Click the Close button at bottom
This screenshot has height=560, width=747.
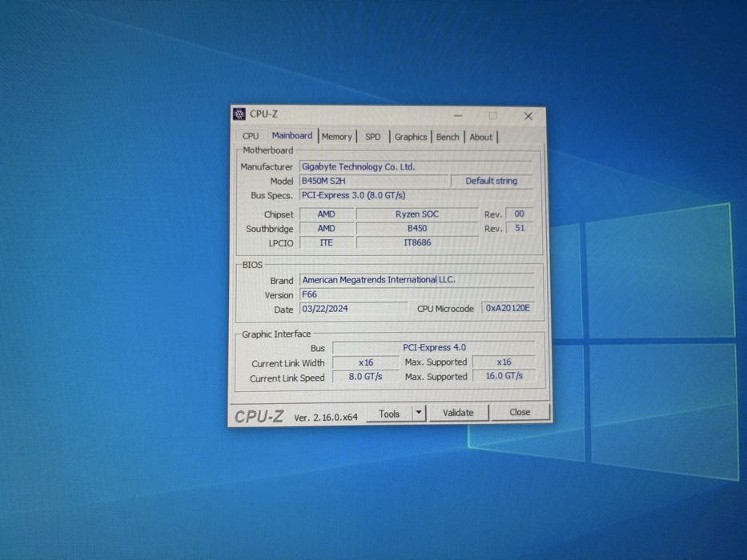pos(520,412)
